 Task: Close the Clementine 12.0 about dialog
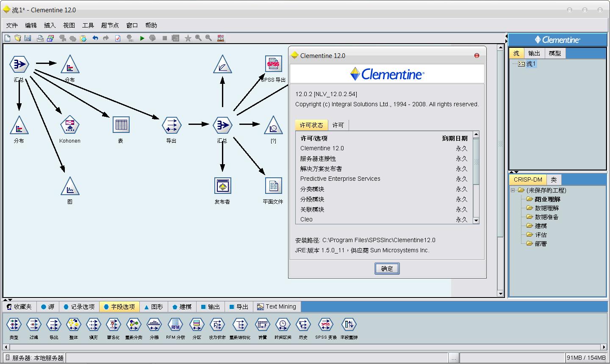477,55
